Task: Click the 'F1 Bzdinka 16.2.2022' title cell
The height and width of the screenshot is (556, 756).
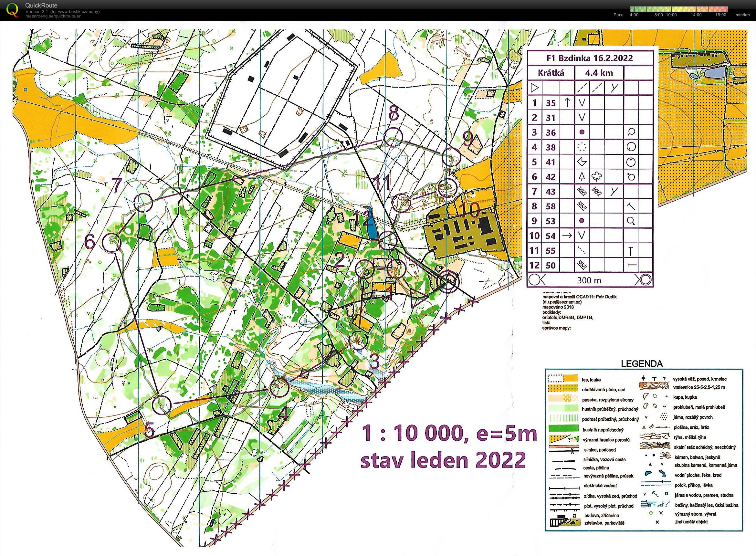Action: (590, 58)
